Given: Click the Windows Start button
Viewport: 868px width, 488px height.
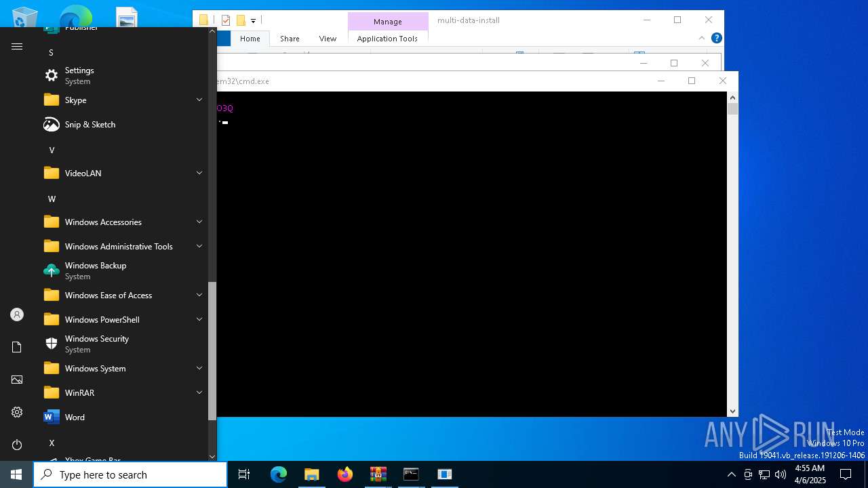Looking at the screenshot, I should pos(16,474).
